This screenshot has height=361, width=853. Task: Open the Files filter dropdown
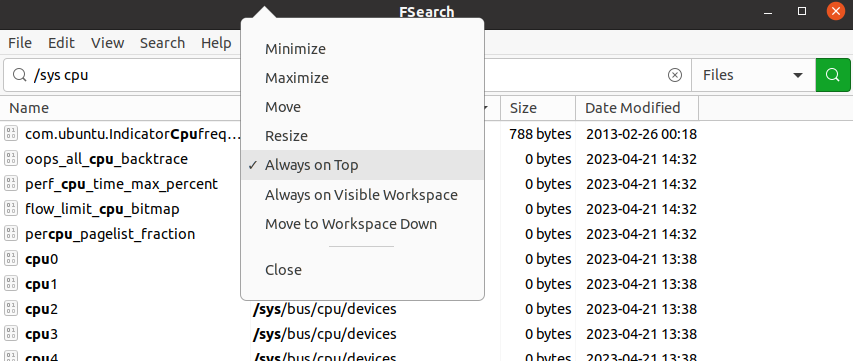click(x=753, y=75)
